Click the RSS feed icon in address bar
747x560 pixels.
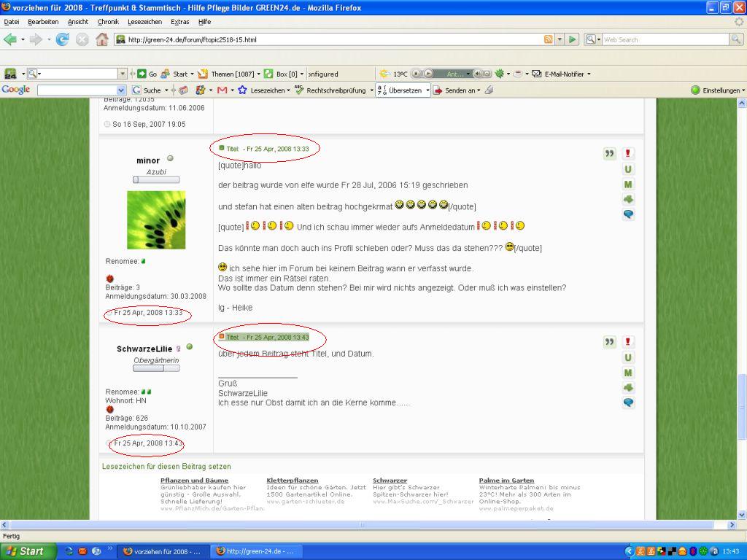[x=548, y=39]
